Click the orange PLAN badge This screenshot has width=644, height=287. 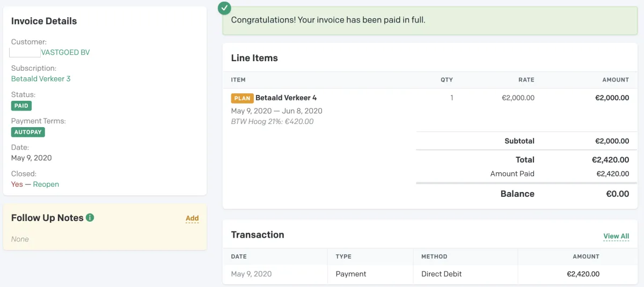[241, 98]
